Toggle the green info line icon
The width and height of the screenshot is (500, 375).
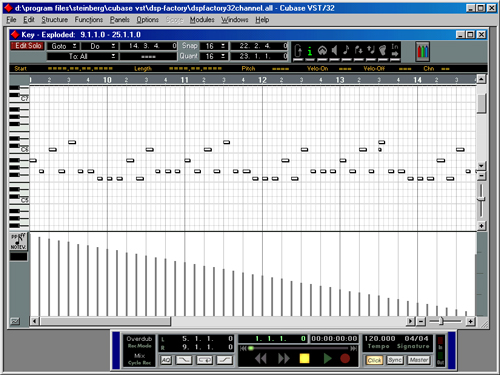coord(310,51)
